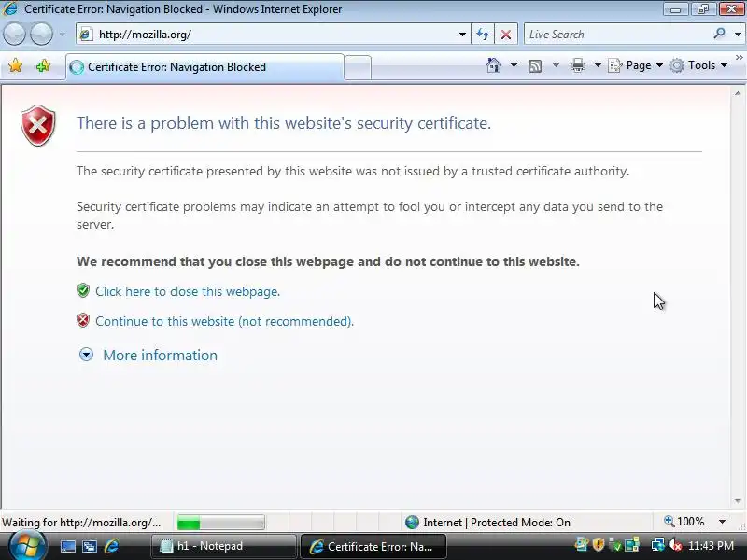The image size is (747, 560).
Task: Click the Home toolbar icon
Action: pyautogui.click(x=494, y=65)
